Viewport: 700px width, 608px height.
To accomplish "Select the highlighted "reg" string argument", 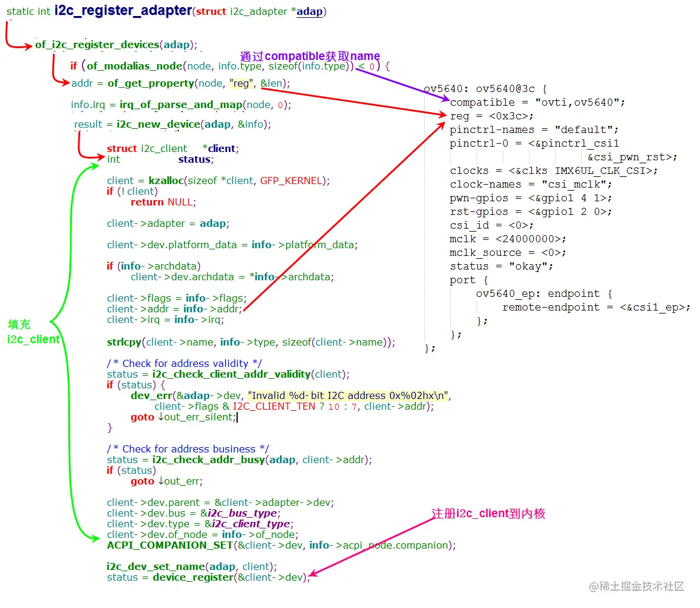I will point(241,84).
